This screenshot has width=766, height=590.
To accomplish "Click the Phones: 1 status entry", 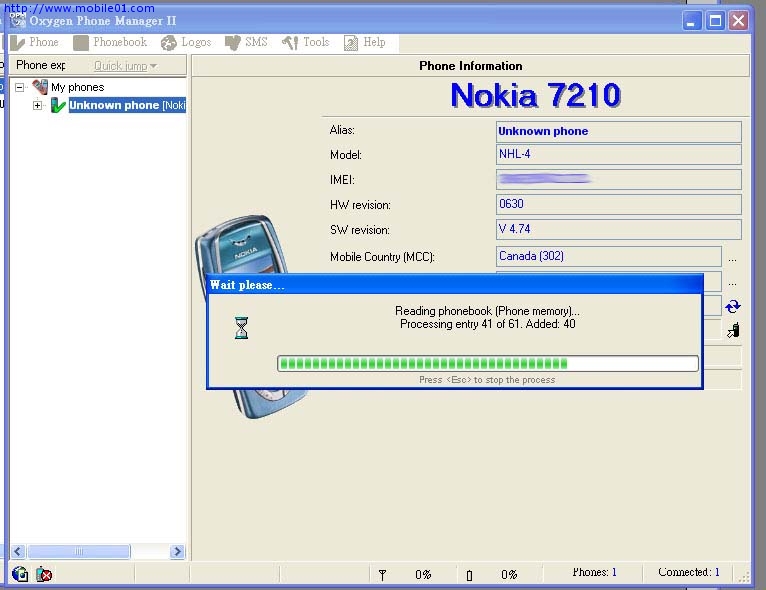I will coord(595,572).
